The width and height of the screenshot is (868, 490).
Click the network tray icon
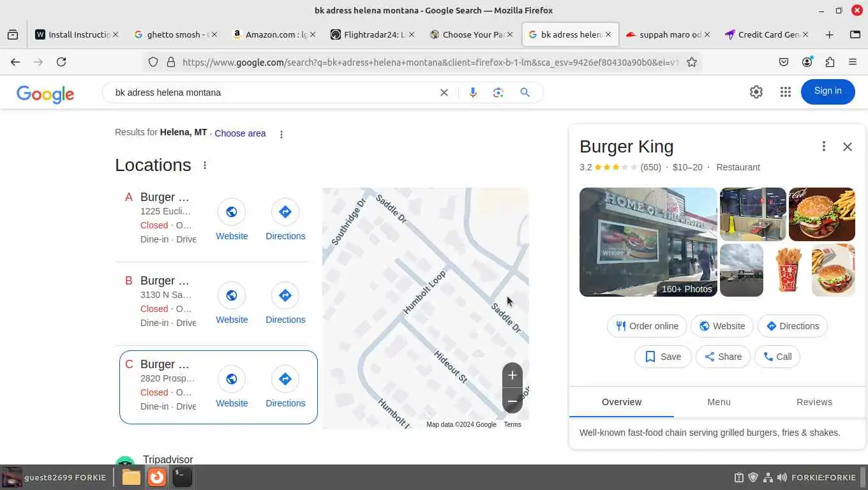(768, 477)
